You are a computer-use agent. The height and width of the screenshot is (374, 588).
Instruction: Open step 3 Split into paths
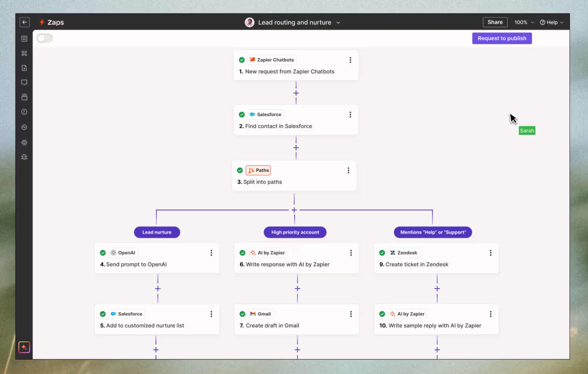point(294,176)
